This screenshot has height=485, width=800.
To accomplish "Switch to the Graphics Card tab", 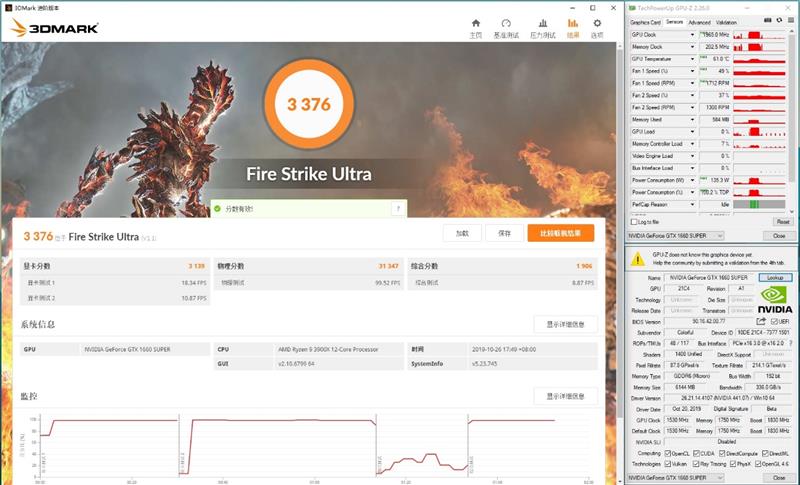I will pyautogui.click(x=645, y=22).
